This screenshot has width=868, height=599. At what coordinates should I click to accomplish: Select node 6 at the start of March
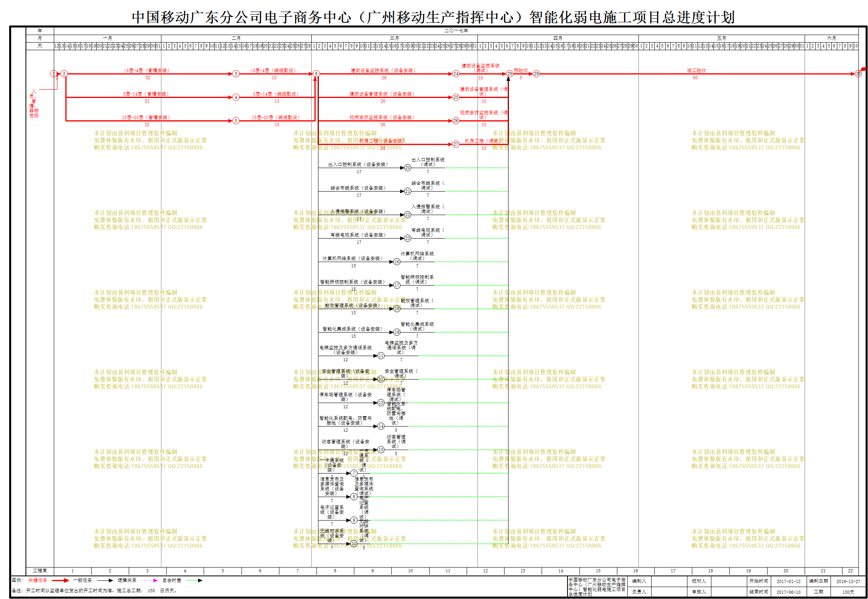[x=316, y=74]
